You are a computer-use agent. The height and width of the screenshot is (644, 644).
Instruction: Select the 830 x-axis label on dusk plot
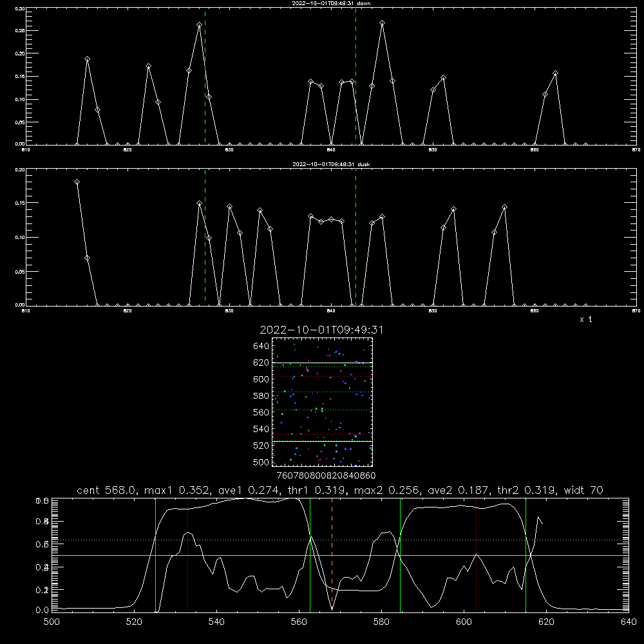click(229, 311)
